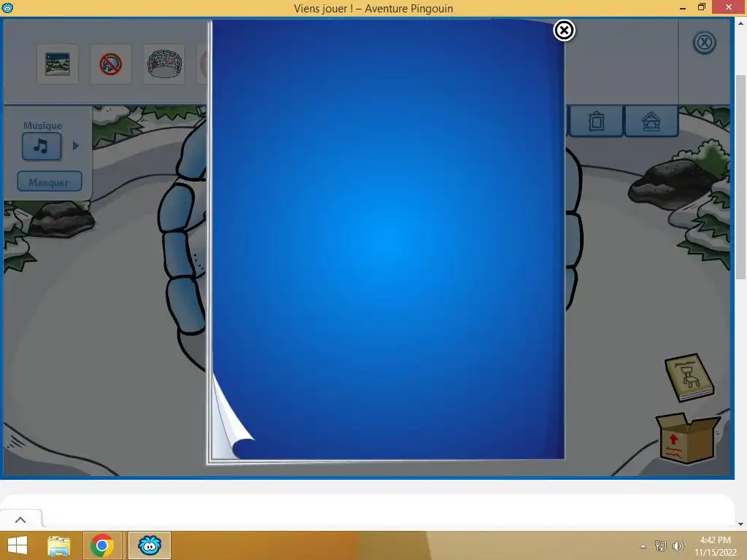Click the scrollbar down arrow

point(741,524)
